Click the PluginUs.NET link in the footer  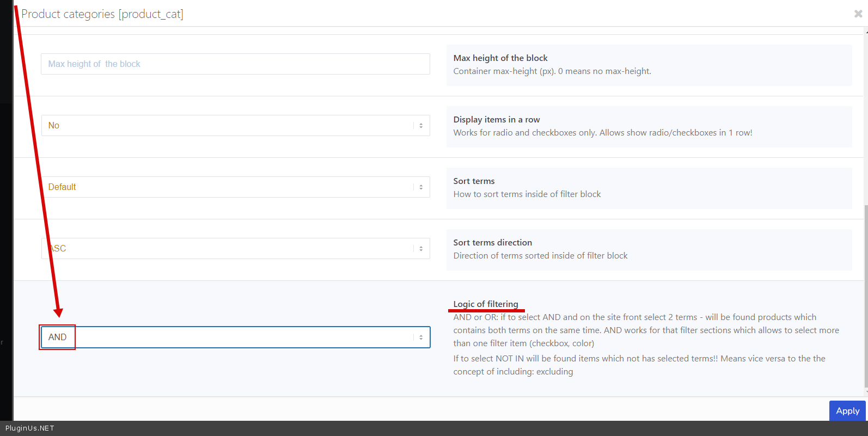(30, 428)
